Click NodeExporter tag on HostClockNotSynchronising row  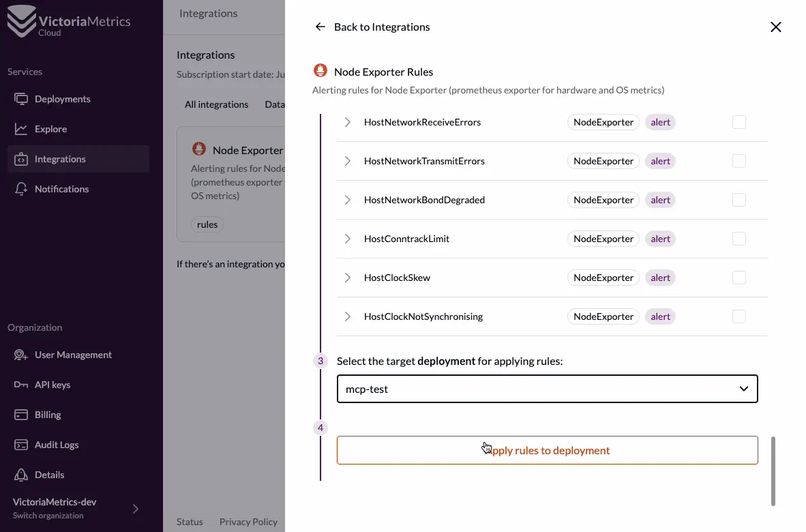[603, 316]
